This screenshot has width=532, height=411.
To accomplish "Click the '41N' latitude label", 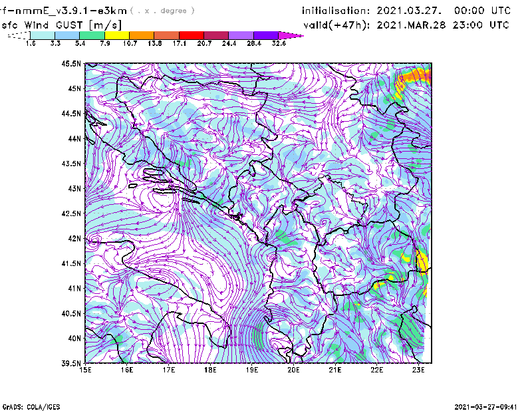I will click(x=74, y=288).
